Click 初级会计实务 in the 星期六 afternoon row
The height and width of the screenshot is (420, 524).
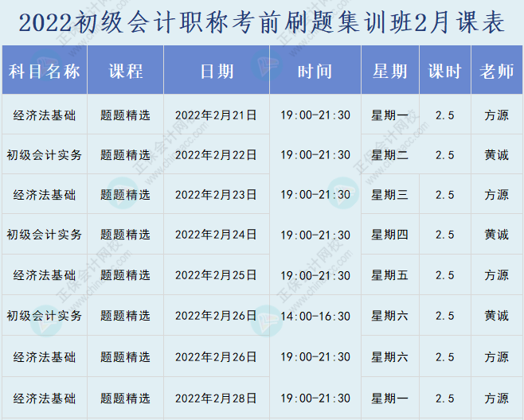[x=45, y=316]
